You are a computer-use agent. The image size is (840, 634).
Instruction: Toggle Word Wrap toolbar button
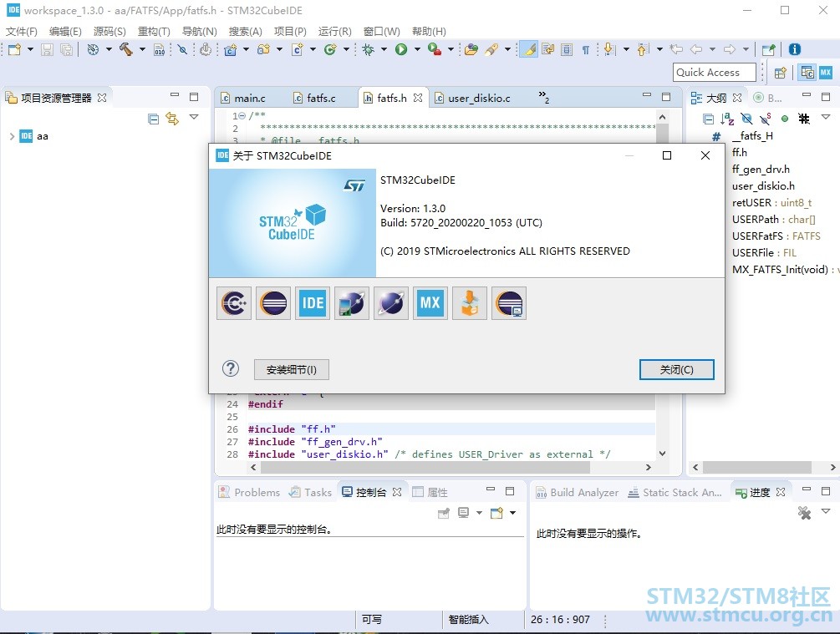tap(548, 50)
